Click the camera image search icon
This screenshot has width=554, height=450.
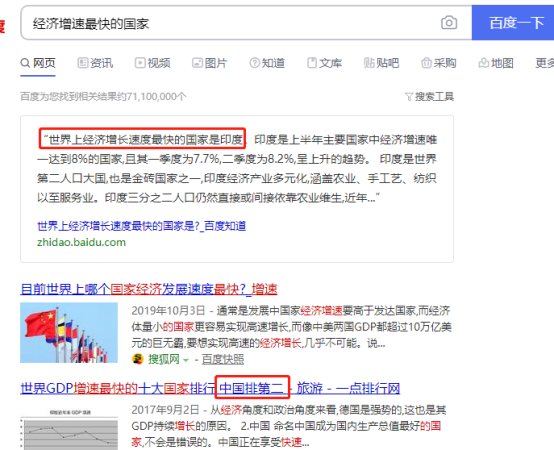[x=449, y=23]
